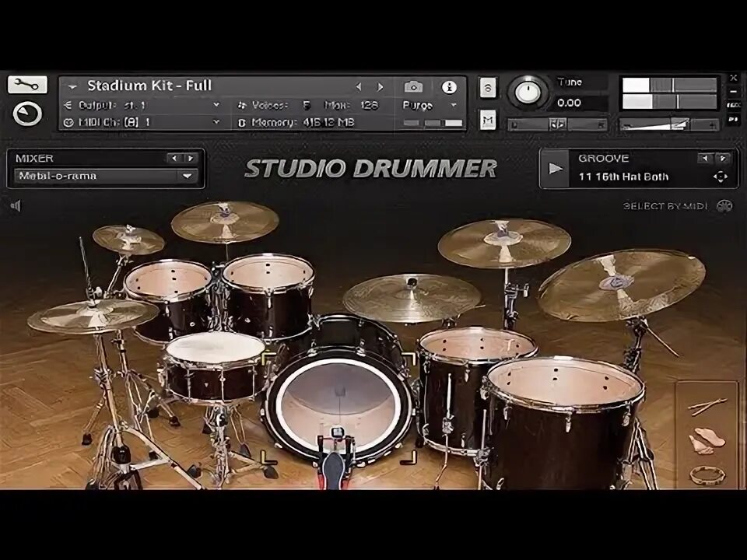Select the hand claps percussion icon
Viewport: 747px width, 560px height.
coord(707,441)
